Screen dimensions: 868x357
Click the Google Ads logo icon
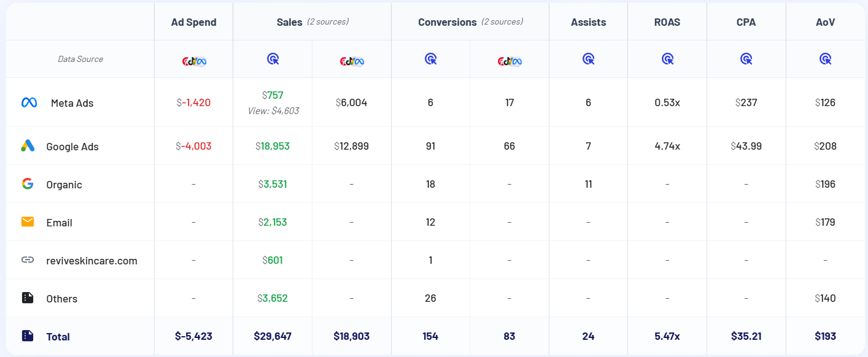pyautogui.click(x=28, y=146)
